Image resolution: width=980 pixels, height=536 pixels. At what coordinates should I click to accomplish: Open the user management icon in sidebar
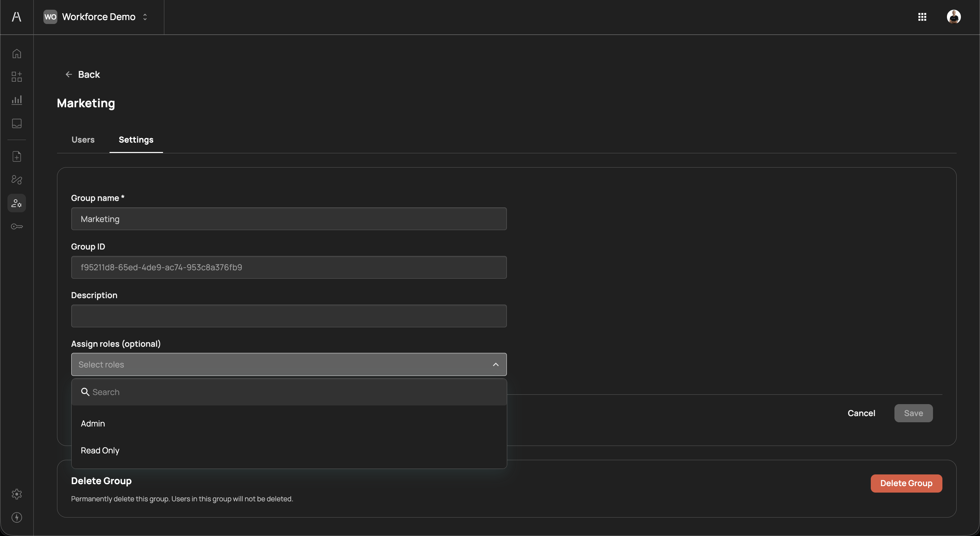[x=17, y=203]
